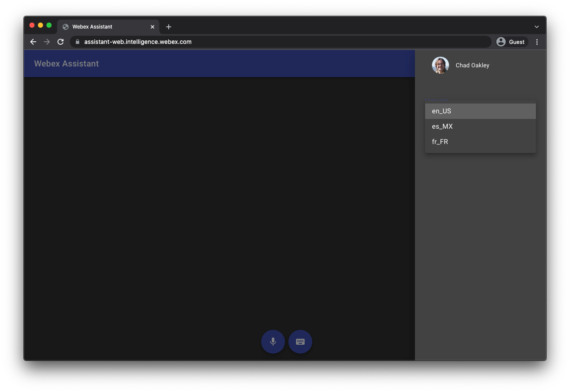Focus the address bar URL field
The width and height of the screenshot is (570, 392).
tap(281, 42)
